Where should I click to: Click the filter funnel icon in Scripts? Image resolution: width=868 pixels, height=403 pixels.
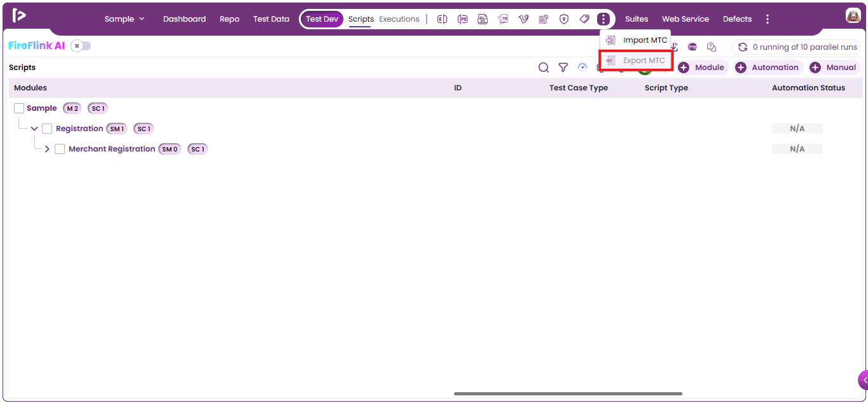click(563, 67)
